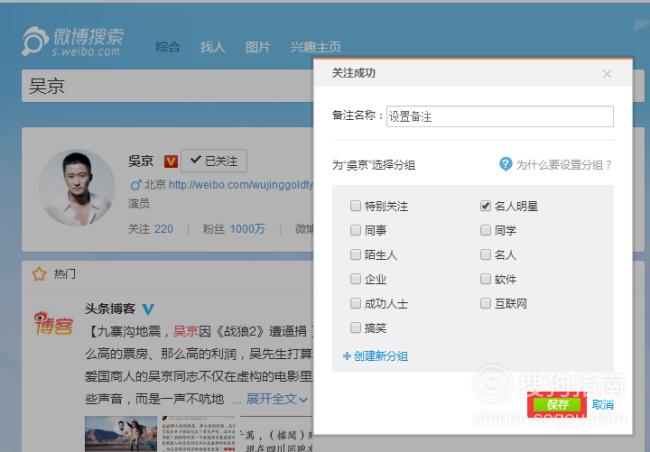This screenshot has width=650, height=452.
Task: Click the search box containing 吴京
Action: point(167,86)
